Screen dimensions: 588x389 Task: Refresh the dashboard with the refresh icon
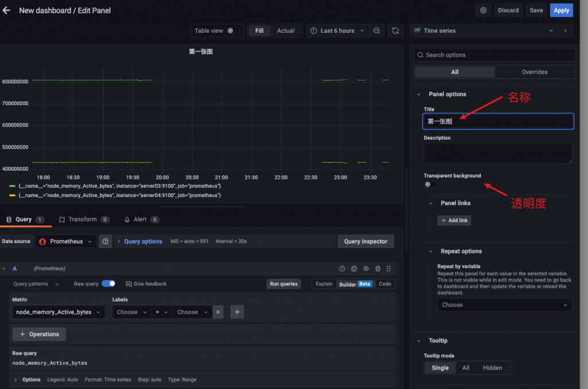pos(395,31)
